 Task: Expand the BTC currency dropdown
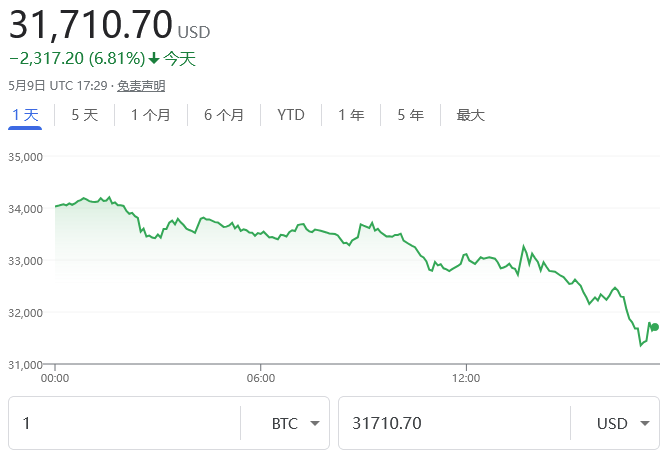click(x=298, y=423)
